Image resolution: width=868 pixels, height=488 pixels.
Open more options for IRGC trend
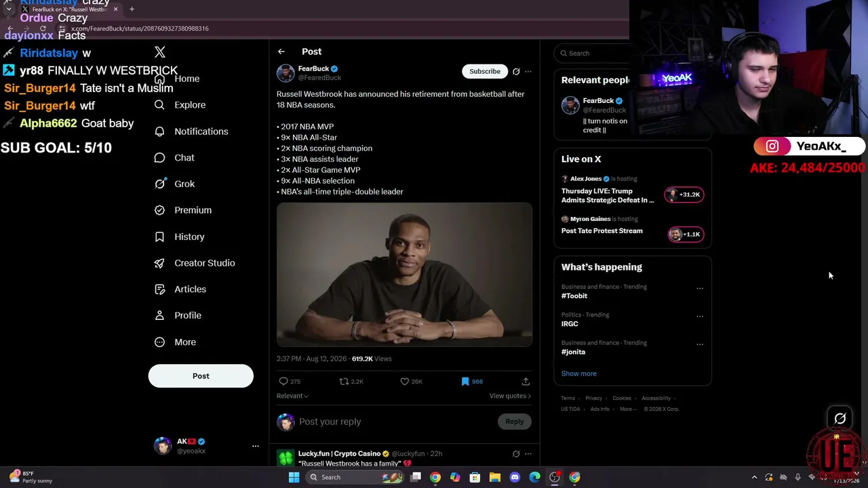tap(700, 316)
